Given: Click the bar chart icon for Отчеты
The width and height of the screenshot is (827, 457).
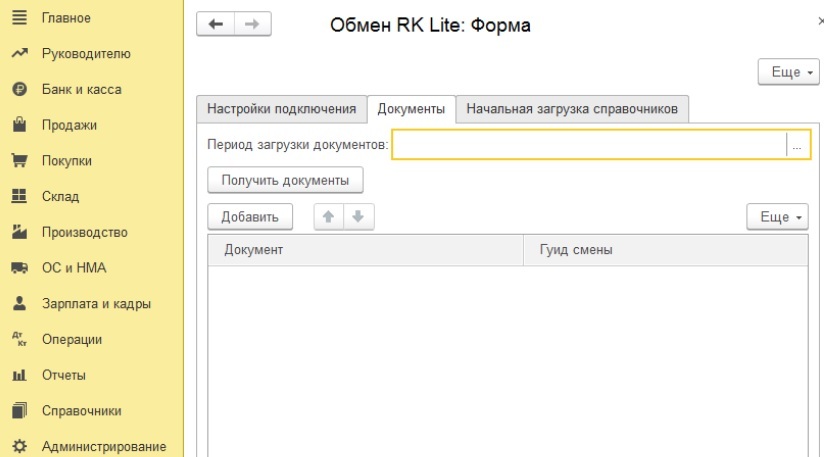Looking at the screenshot, I should tap(20, 375).
